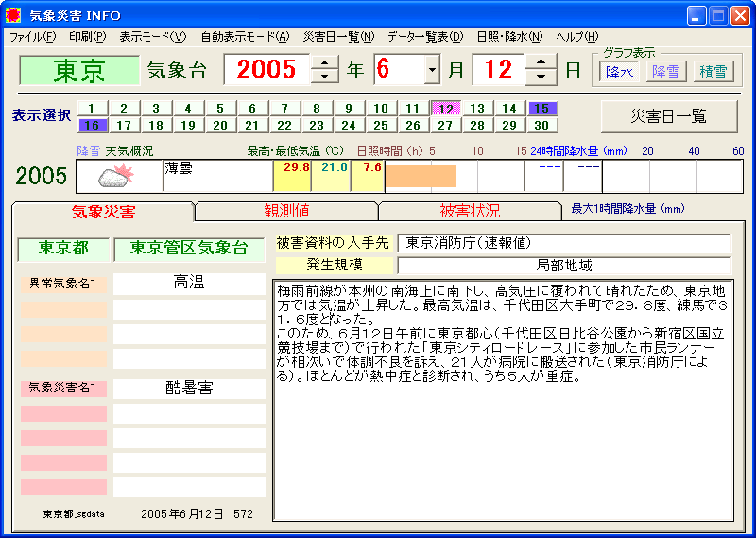Click the 東京管区気象台 box
Image resolution: width=756 pixels, height=538 pixels.
pos(189,249)
